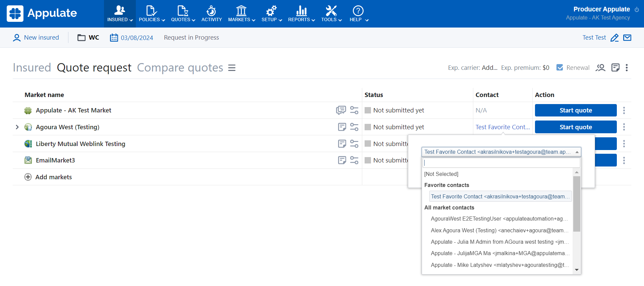Open the note icon for Agoura West (Testing)
Screen dimensions: 644x286
[342, 127]
